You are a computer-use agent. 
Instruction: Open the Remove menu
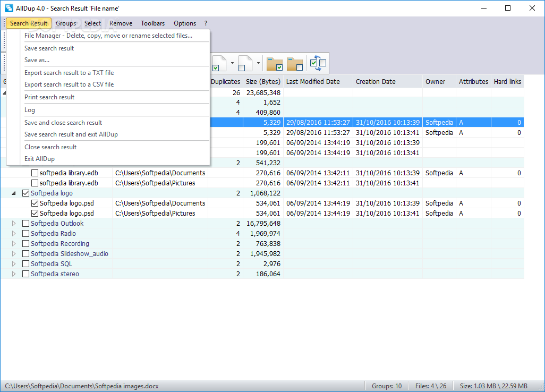click(121, 23)
